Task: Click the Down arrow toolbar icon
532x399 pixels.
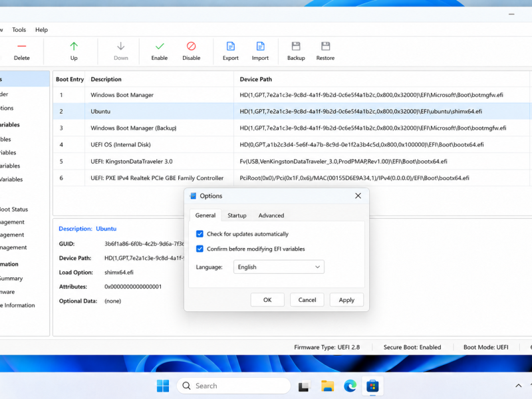Action: [x=121, y=46]
